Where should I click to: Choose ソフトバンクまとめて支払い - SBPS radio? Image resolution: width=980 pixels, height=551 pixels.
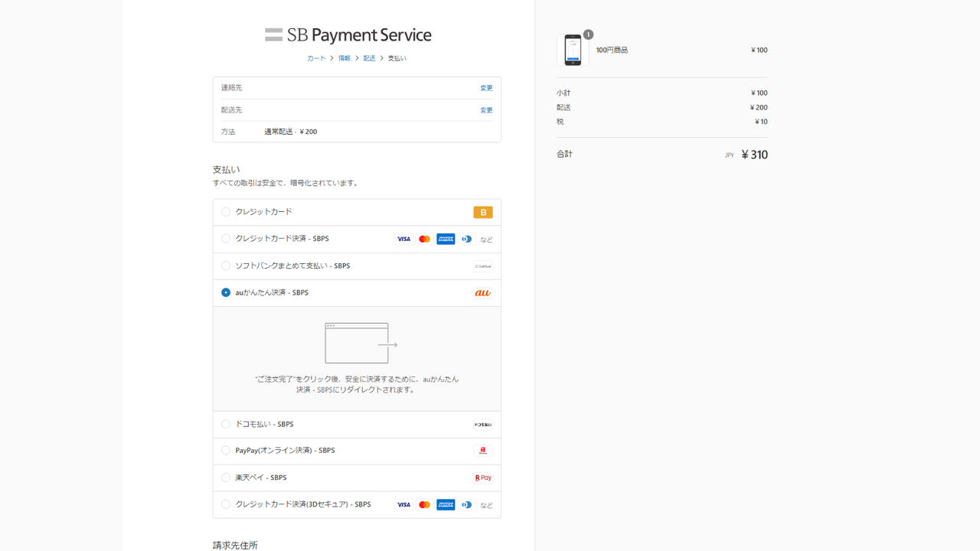pyautogui.click(x=226, y=266)
